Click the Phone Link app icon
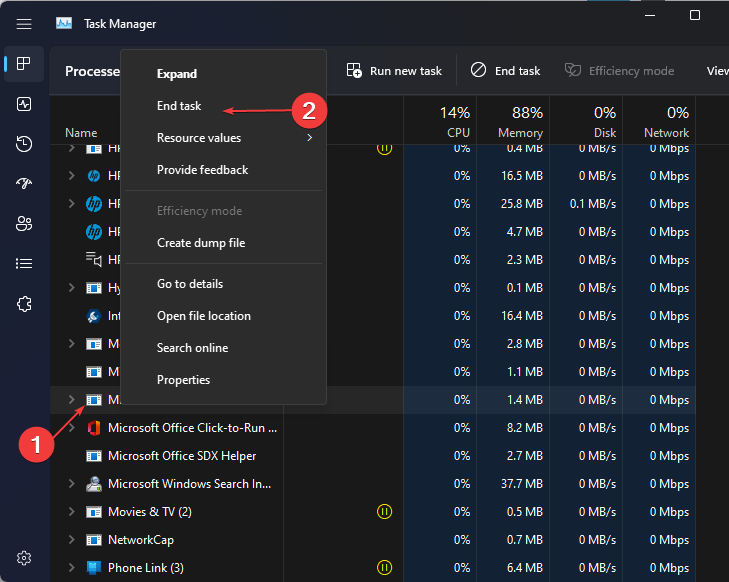This screenshot has width=729, height=582. 93,568
